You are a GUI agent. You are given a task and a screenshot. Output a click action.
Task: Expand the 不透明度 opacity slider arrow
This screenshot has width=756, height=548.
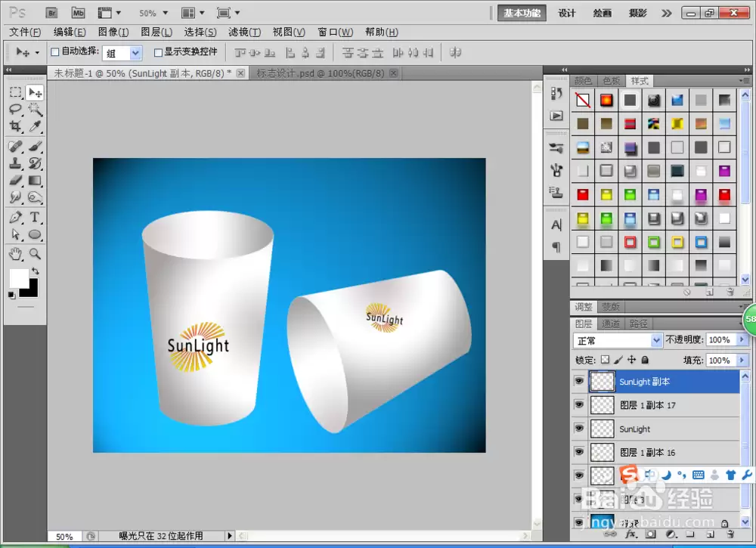[x=742, y=340]
